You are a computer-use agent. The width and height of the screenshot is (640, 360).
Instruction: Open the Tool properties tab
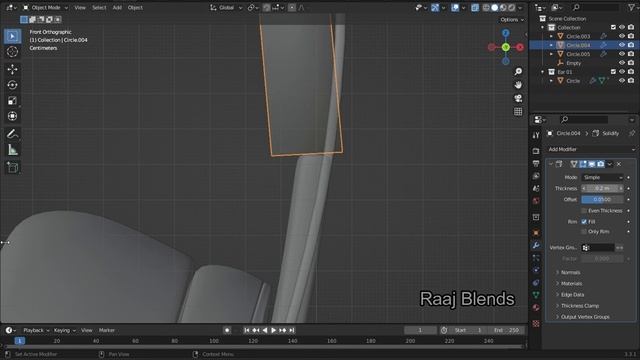point(536,135)
